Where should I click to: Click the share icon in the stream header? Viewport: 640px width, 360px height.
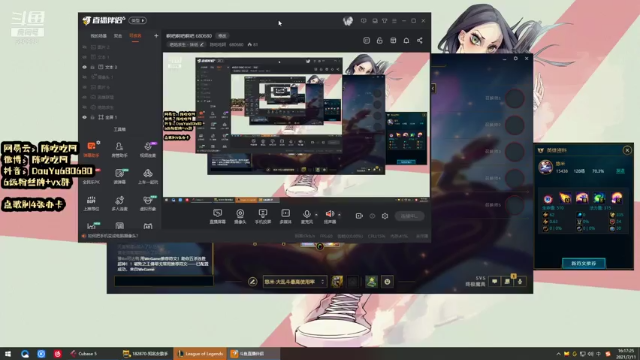coord(420,40)
